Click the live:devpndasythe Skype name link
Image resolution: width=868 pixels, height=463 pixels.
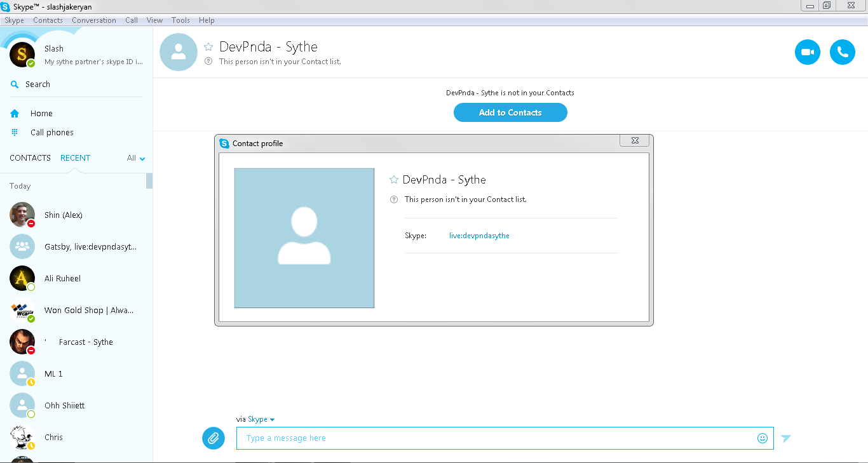tap(479, 236)
